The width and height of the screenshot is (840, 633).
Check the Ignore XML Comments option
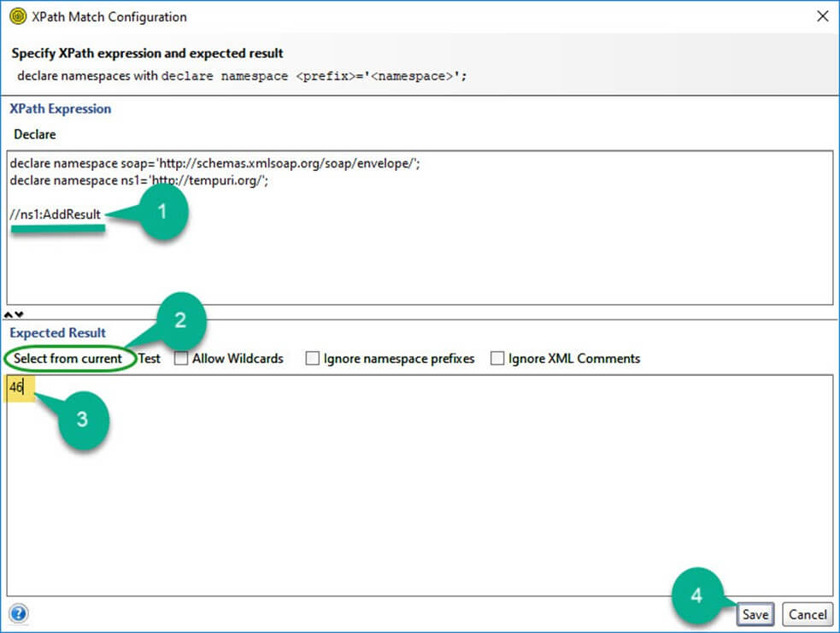(497, 359)
